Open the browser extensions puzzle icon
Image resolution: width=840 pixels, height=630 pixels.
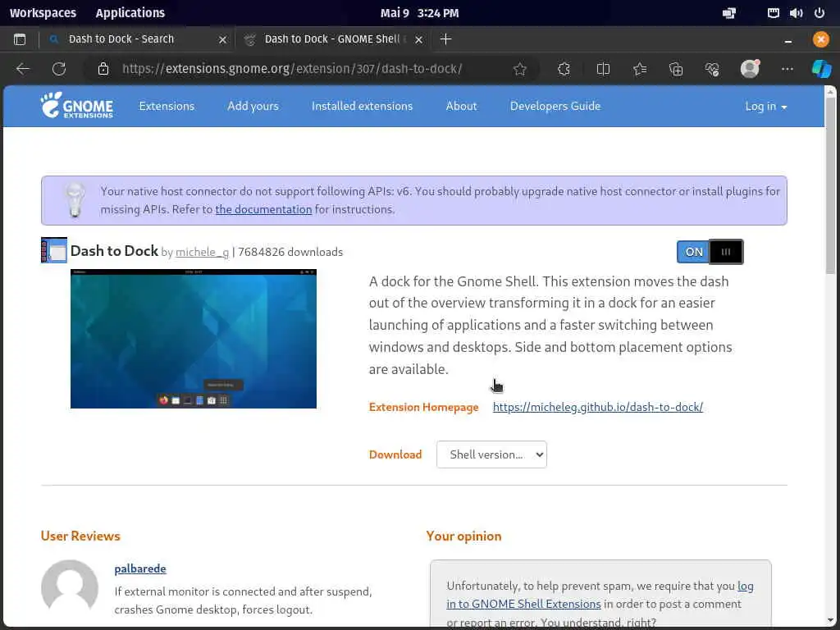[564, 69]
